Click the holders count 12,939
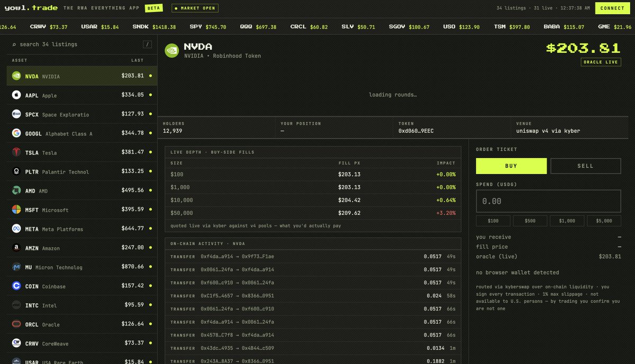The width and height of the screenshot is (635, 364). click(173, 131)
